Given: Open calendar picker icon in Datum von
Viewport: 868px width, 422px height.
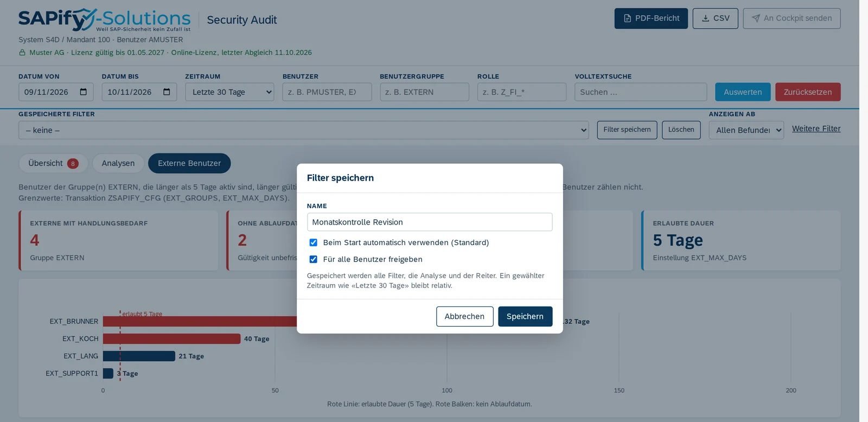Looking at the screenshot, I should click(x=83, y=92).
